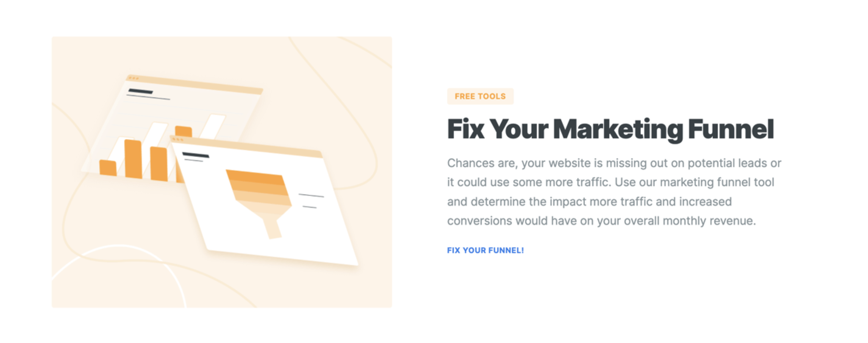Click the FIX YOUR FUNNEL! link

[x=485, y=250]
